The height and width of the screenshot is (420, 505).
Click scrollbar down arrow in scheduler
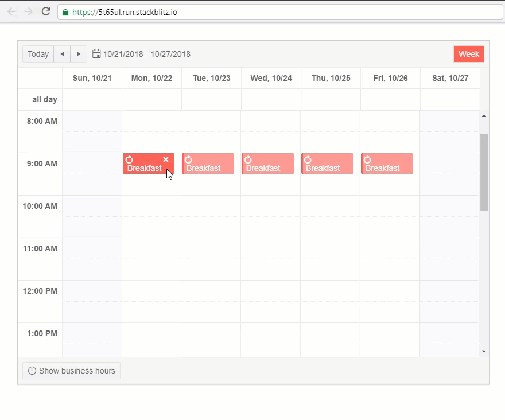click(x=484, y=351)
